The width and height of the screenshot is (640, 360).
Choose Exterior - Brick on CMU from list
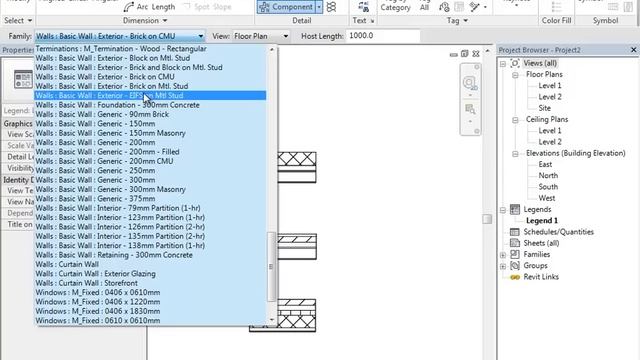click(x=150, y=77)
